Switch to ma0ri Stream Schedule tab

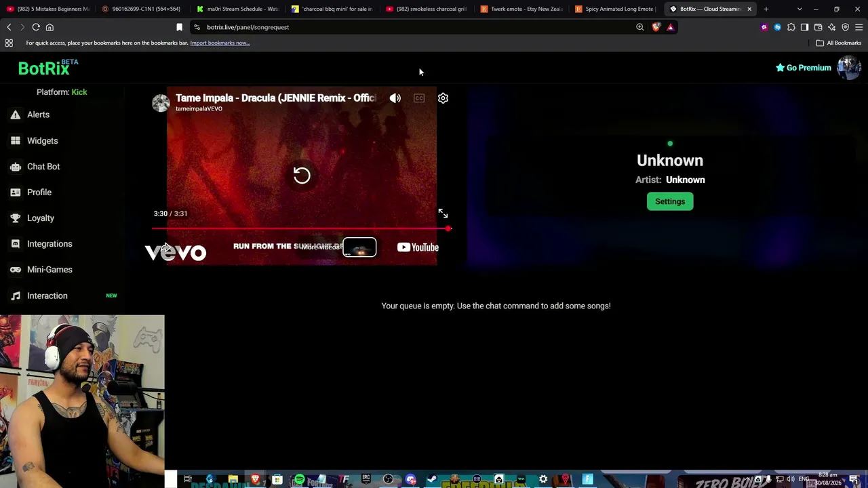tap(237, 9)
